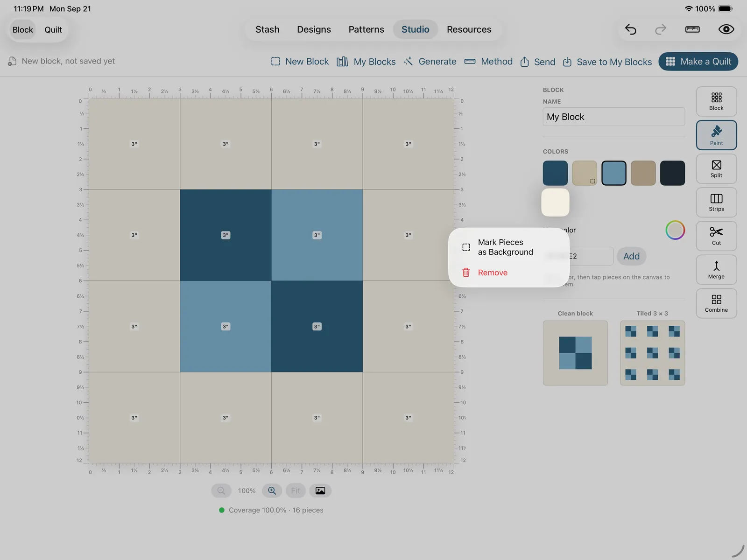Switch to Quilt mode
This screenshot has width=747, height=560.
pos(53,30)
